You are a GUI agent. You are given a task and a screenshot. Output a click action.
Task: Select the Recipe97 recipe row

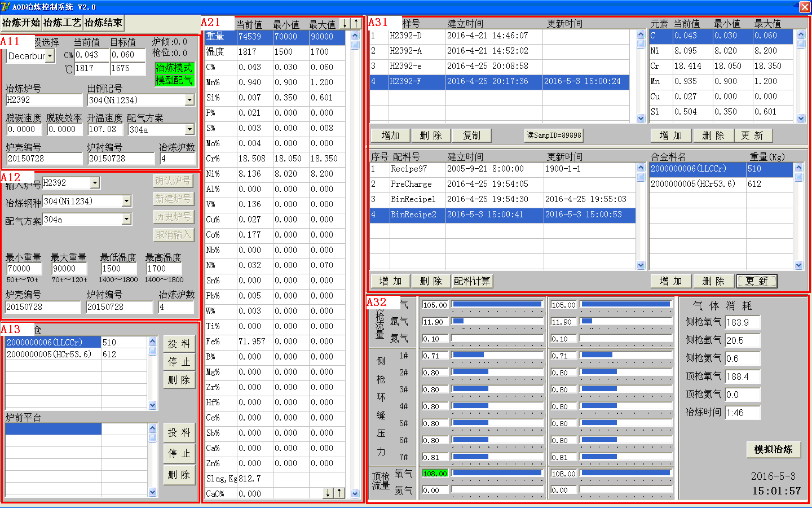pos(503,169)
